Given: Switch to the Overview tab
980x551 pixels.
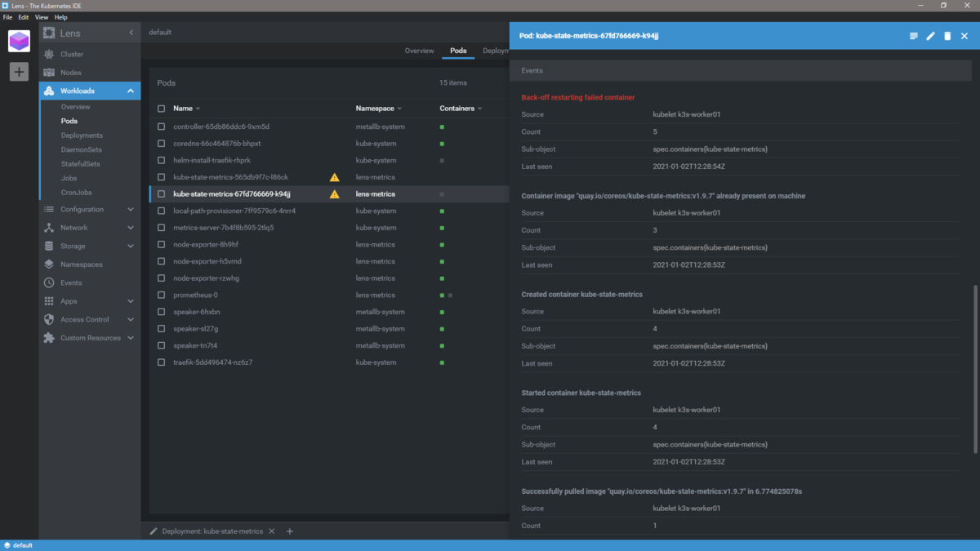Looking at the screenshot, I should click(x=419, y=51).
